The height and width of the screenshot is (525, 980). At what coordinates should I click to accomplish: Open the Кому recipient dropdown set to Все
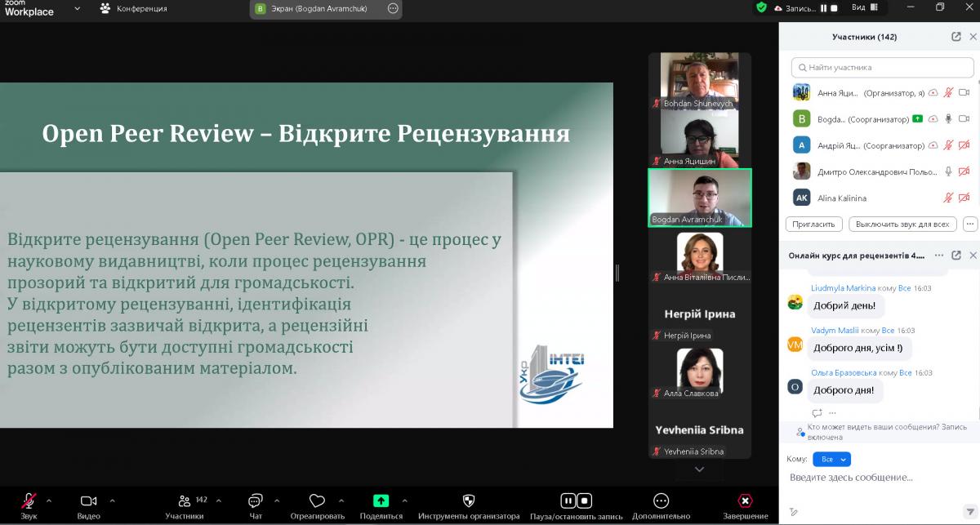click(x=831, y=459)
